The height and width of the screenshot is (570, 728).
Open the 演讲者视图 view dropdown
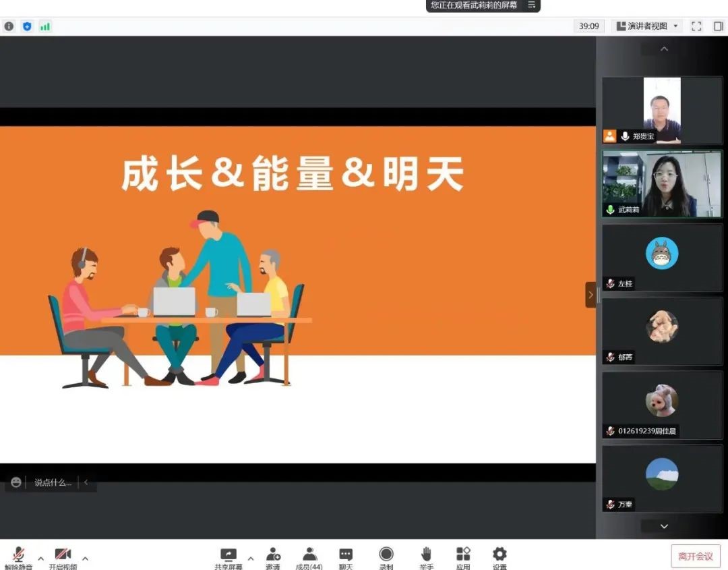pyautogui.click(x=647, y=26)
